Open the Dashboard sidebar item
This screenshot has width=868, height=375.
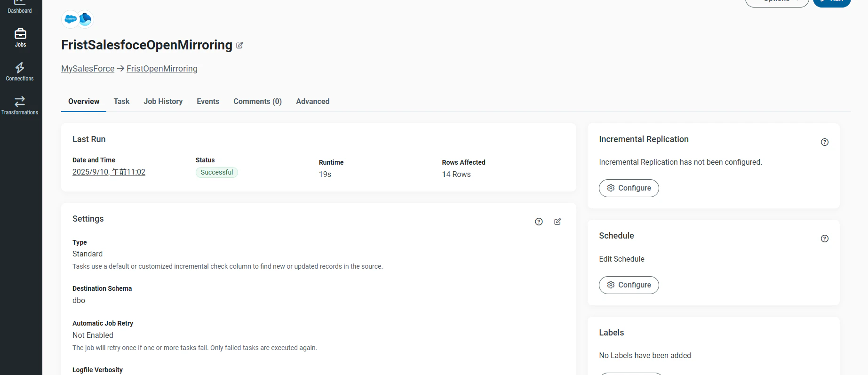click(20, 7)
